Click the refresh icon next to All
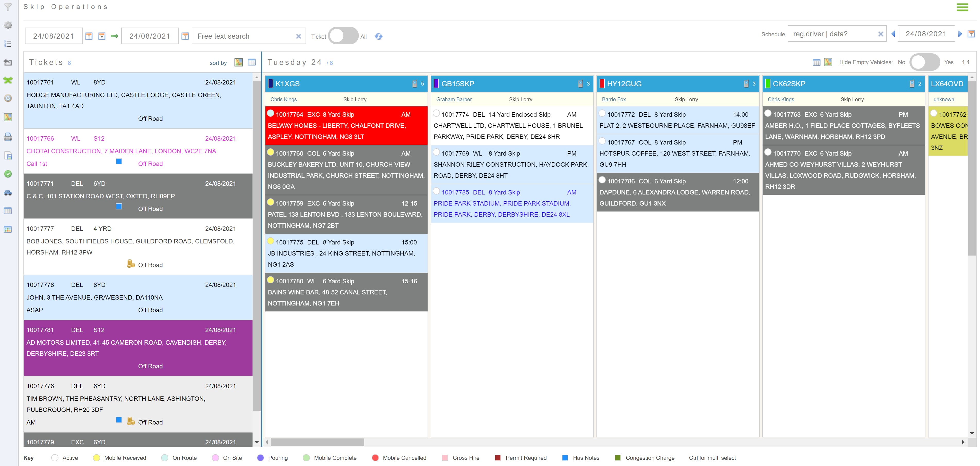Viewport: 980px width, 466px height. (x=378, y=37)
